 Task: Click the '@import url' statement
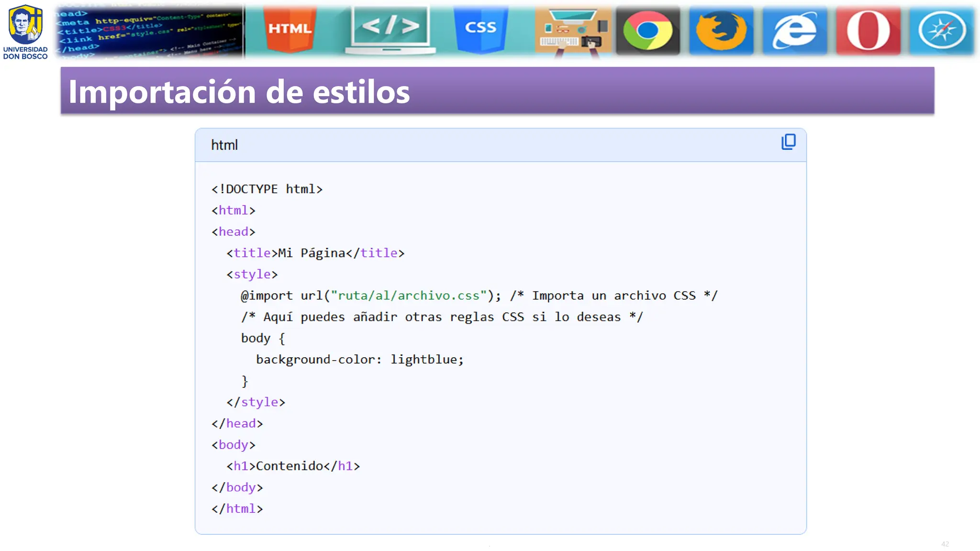pyautogui.click(x=371, y=296)
